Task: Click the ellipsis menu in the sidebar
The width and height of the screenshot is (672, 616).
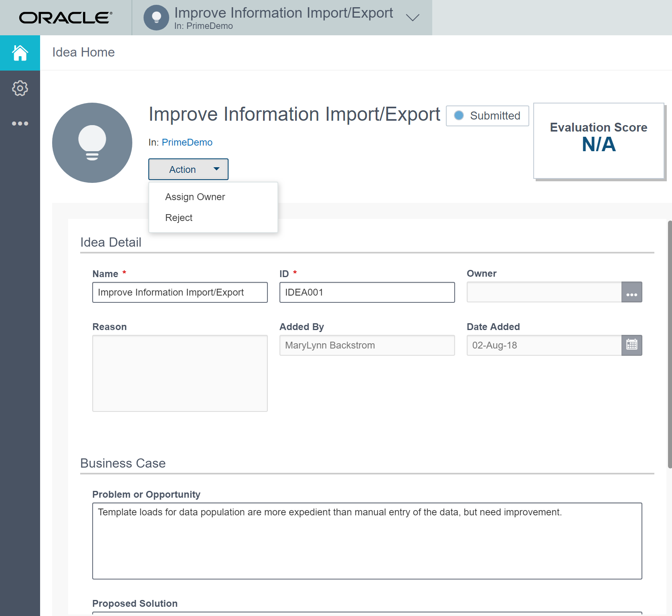Action: pyautogui.click(x=20, y=123)
